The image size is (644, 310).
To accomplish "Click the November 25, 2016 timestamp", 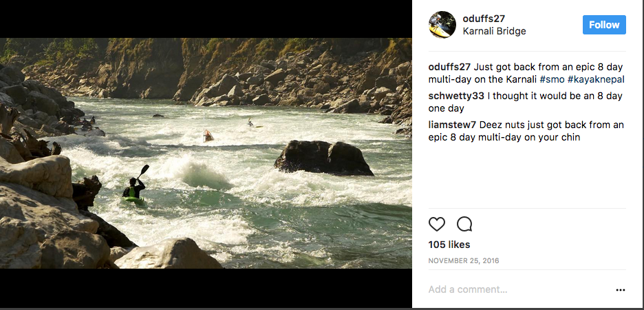I will 464,261.
